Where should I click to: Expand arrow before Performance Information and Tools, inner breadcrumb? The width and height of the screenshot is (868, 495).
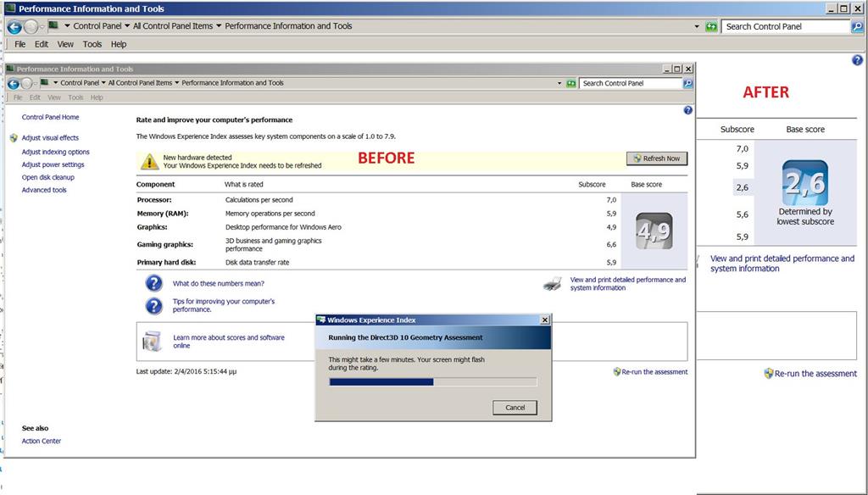point(177,83)
